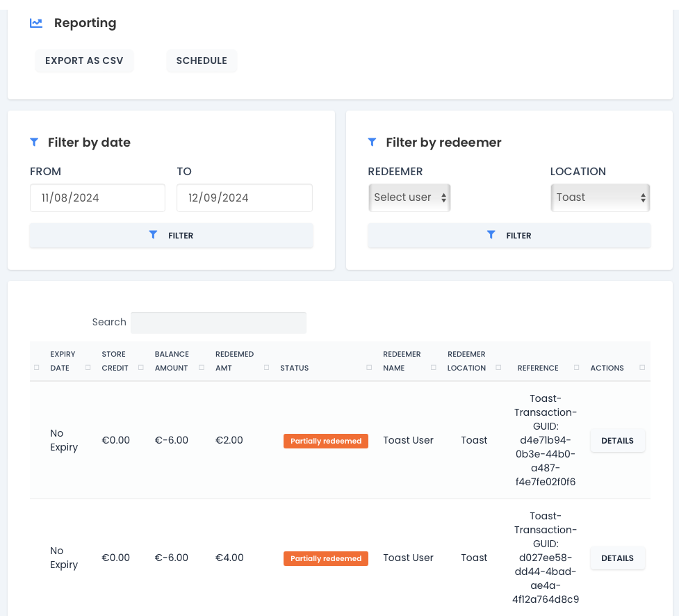Click the Schedule button
This screenshot has height=616, width=679.
click(202, 60)
